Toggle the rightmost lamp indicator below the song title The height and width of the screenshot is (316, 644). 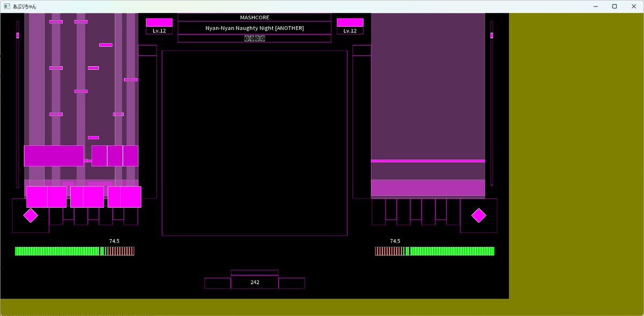click(x=262, y=38)
